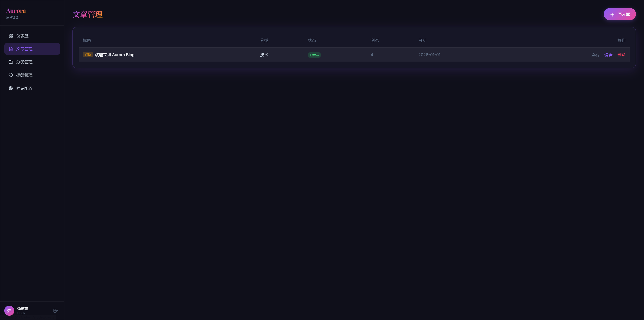Click the 已发布 published status badge
Screen dimensions: 644x320
click(x=314, y=55)
